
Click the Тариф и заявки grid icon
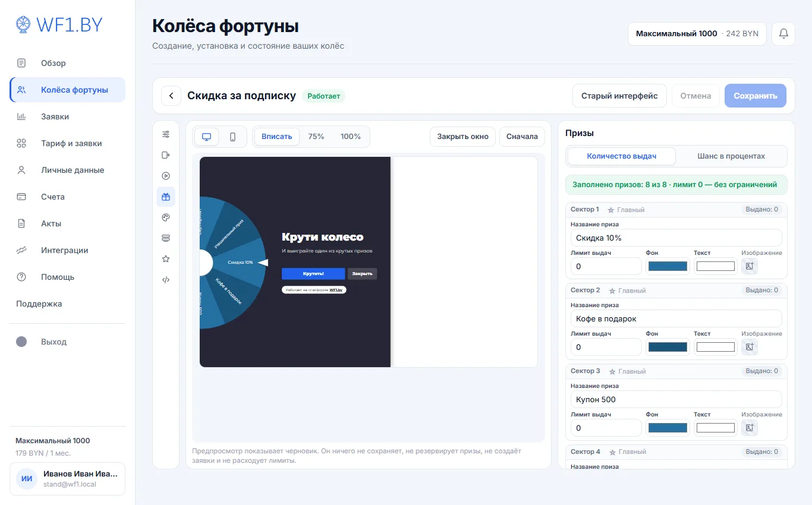[x=21, y=143]
